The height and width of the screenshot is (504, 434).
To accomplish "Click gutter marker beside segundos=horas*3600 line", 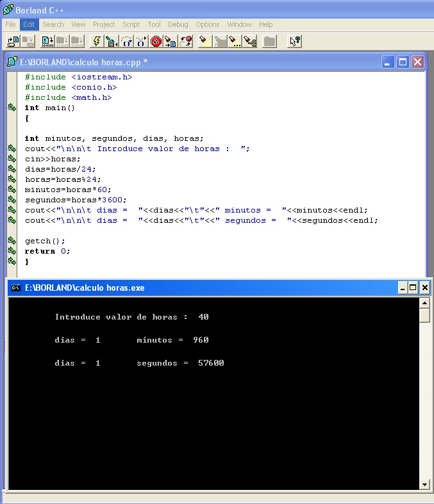I will click(x=12, y=199).
